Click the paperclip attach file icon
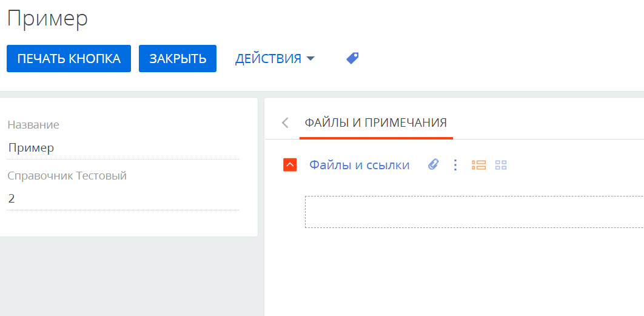Image resolution: width=644 pixels, height=316 pixels. coord(434,165)
